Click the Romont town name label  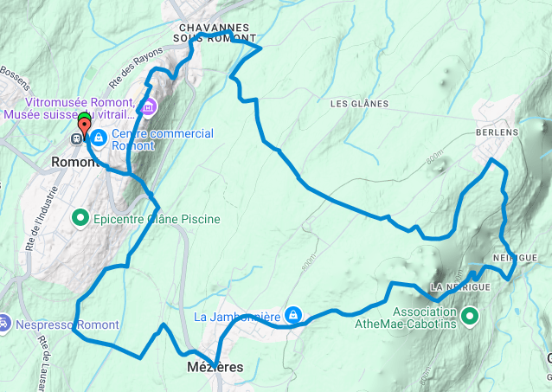pos(75,162)
